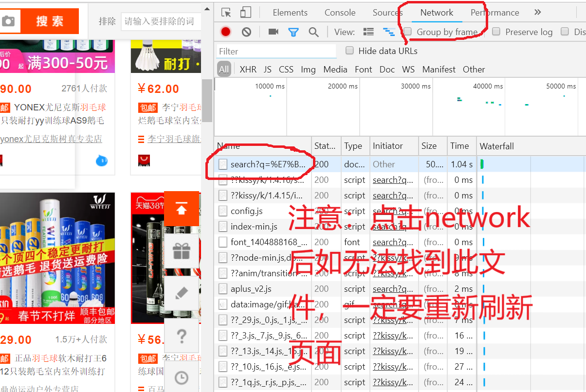Sort by the Status column header
Image resolution: width=586 pixels, height=392 pixels.
pos(325,146)
